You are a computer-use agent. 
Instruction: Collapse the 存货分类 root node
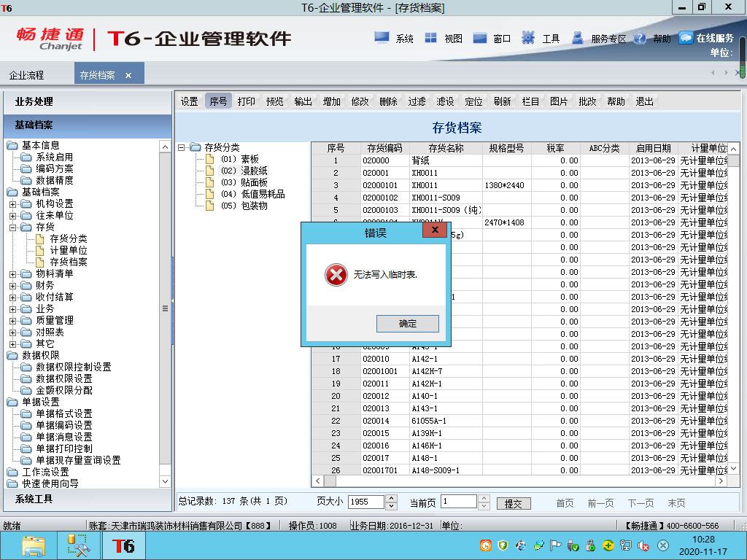point(181,147)
